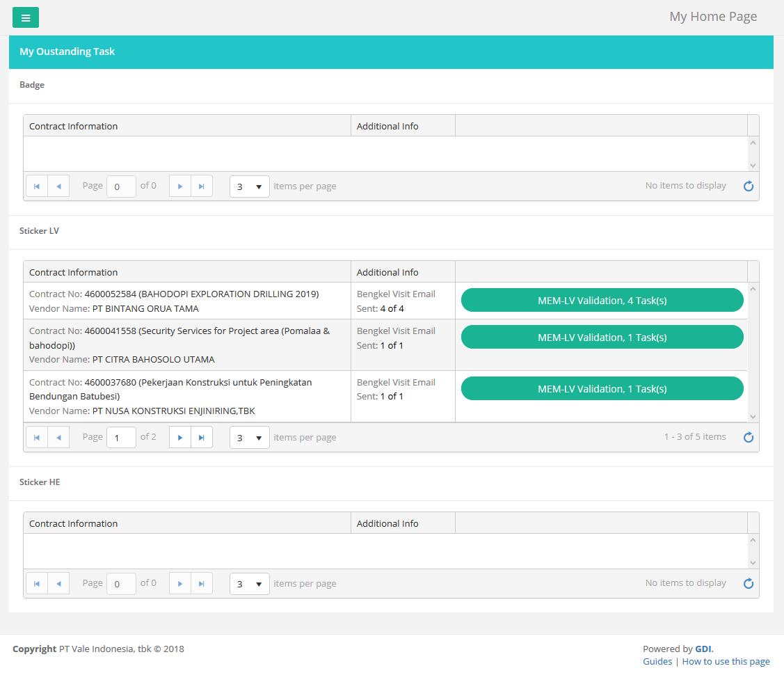Refresh the Sticker LV grid
The image size is (784, 682).
click(749, 437)
